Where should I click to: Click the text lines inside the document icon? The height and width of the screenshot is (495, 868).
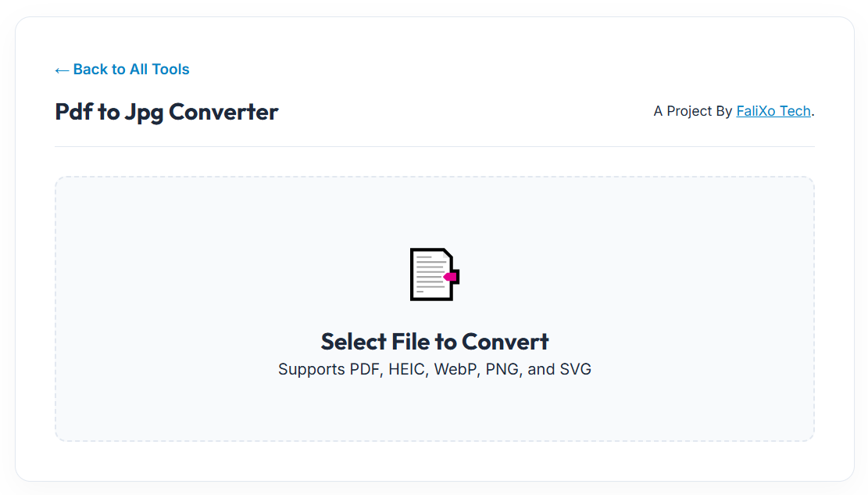(430, 274)
